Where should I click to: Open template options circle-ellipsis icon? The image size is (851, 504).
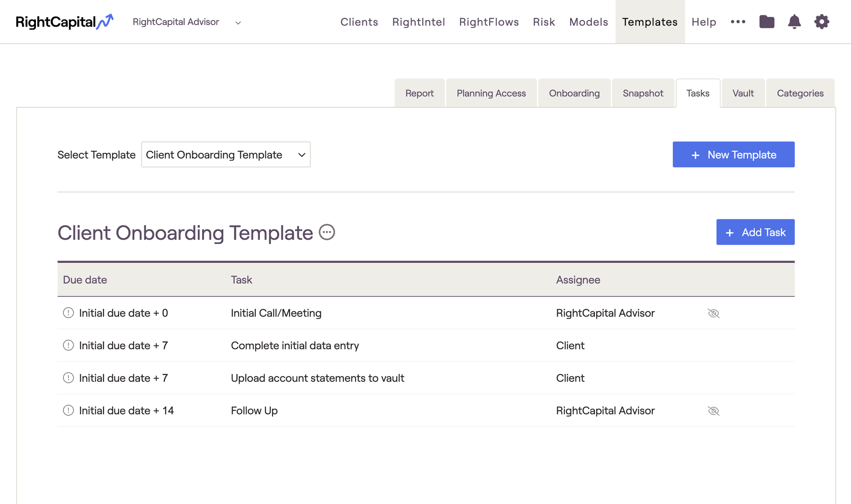pyautogui.click(x=327, y=232)
